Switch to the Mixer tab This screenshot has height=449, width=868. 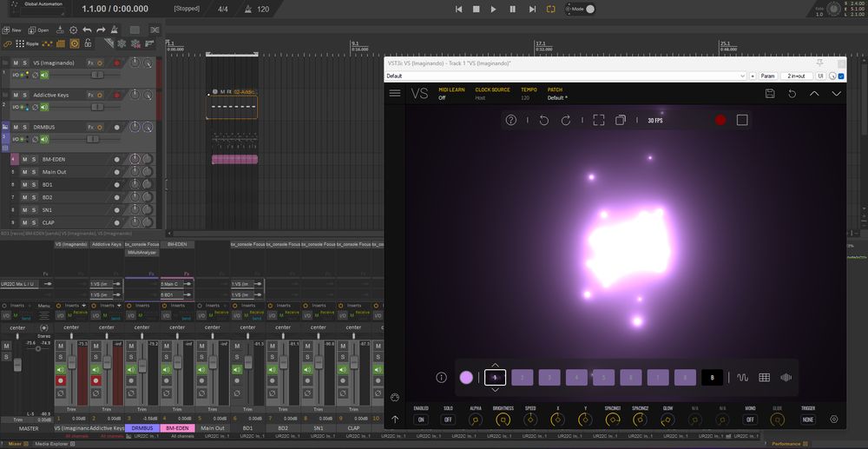[15, 444]
